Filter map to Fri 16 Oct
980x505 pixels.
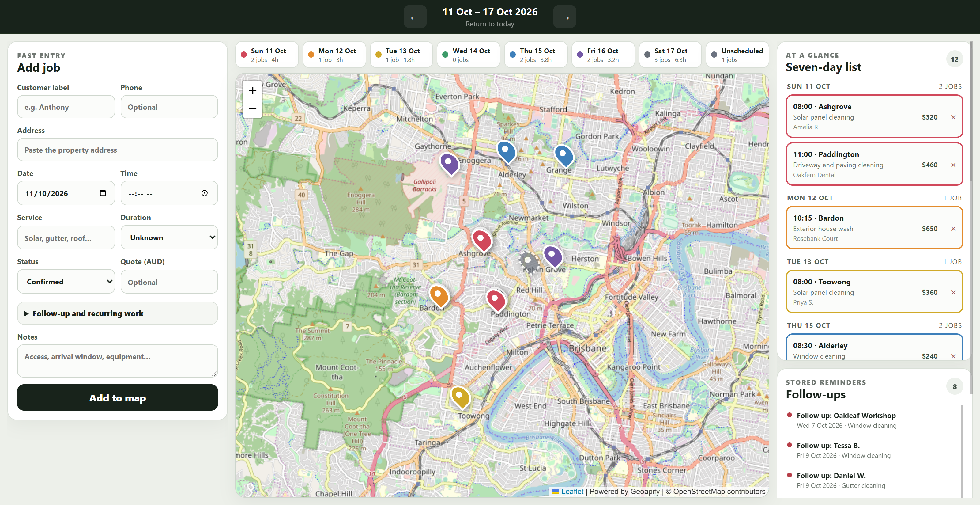[x=603, y=55]
